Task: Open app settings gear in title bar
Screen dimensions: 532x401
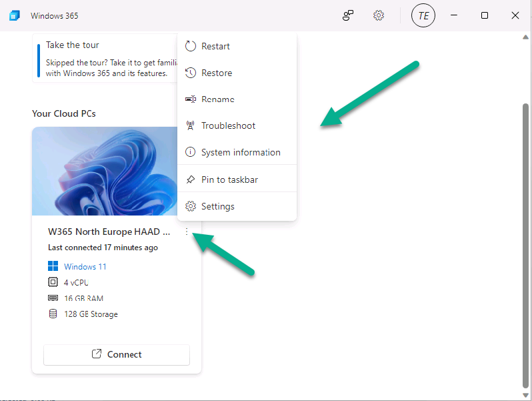Action: coord(378,15)
